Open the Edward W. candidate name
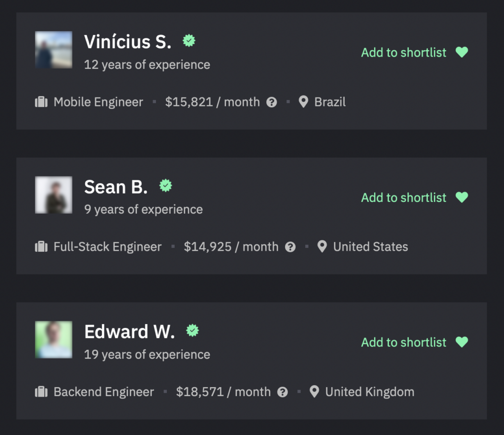The width and height of the screenshot is (504, 435). (129, 332)
